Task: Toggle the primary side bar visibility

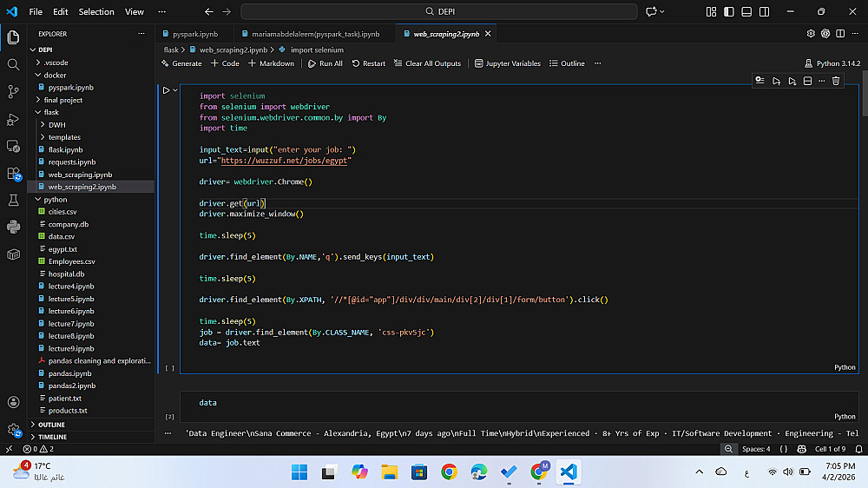Action: click(727, 12)
